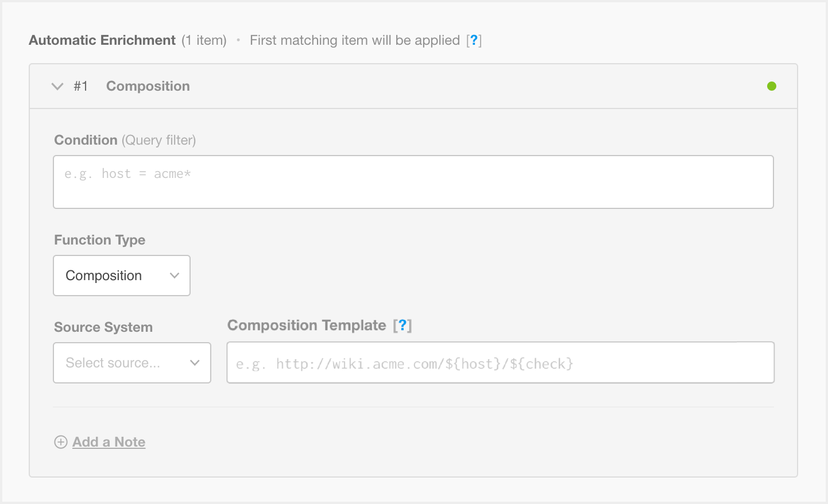Viewport: 828px width, 504px height.
Task: Collapse the #1 Composition enrichment item
Action: click(x=57, y=86)
